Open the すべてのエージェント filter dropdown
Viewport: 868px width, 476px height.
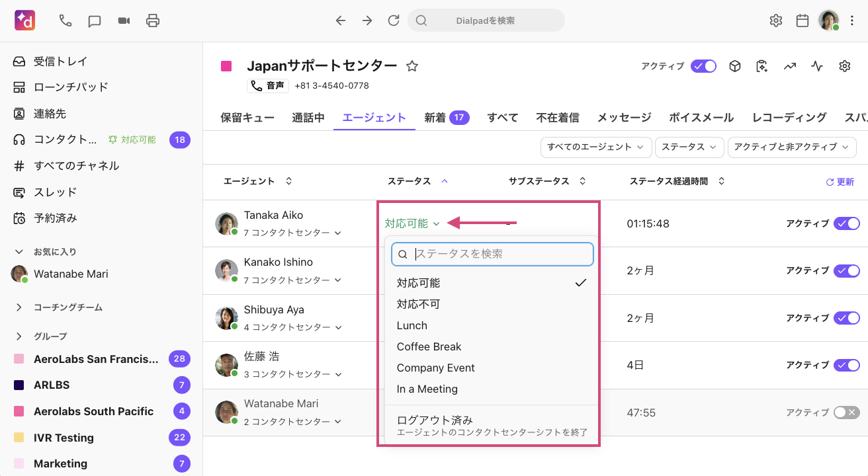tap(595, 147)
